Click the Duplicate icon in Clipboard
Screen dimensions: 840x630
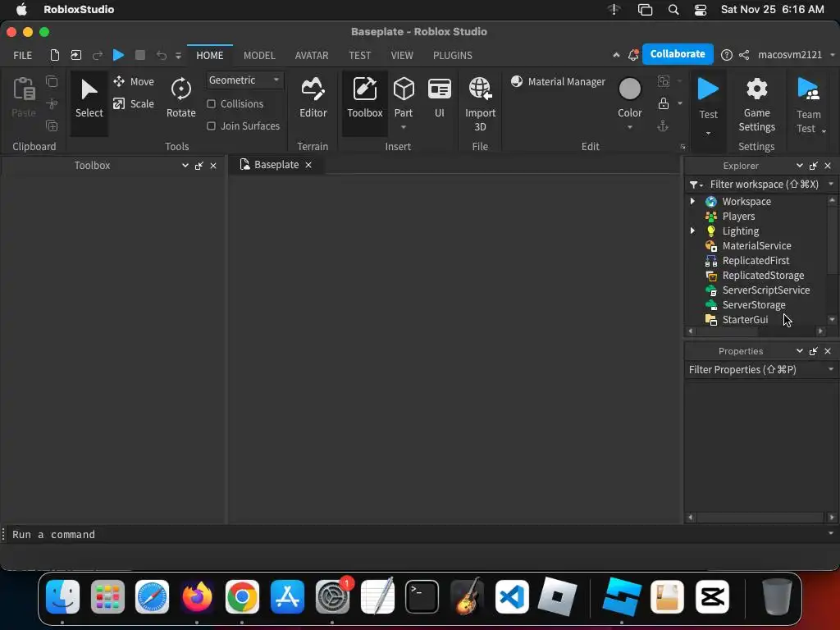click(x=52, y=126)
